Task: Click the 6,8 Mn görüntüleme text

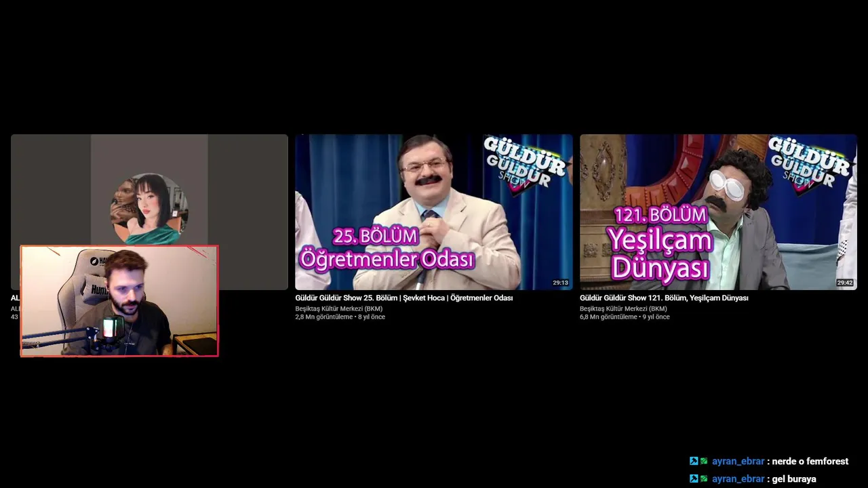Action: click(x=608, y=317)
